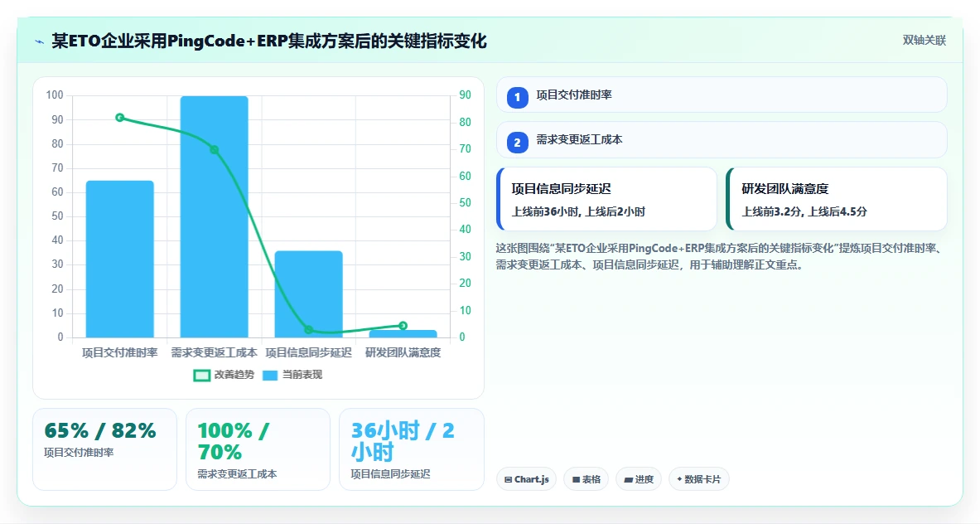
Task: Click the 进度 tag
Action: (639, 479)
